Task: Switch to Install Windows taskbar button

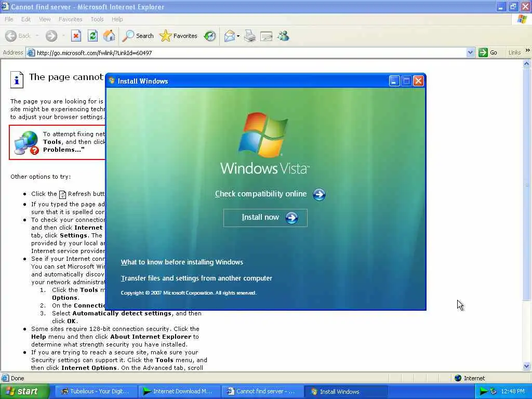Action: pos(345,392)
